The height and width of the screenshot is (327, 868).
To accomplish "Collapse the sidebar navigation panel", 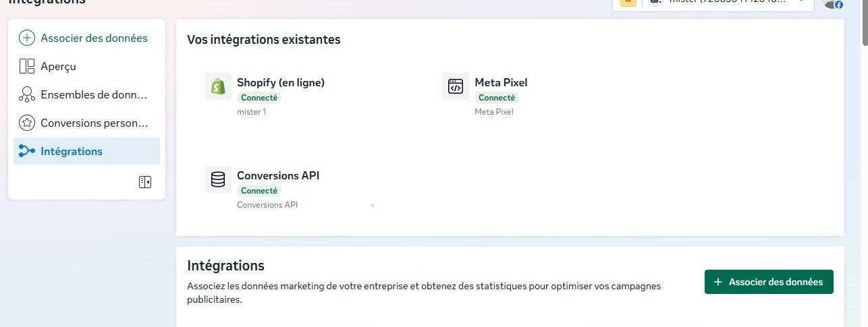I will (144, 182).
